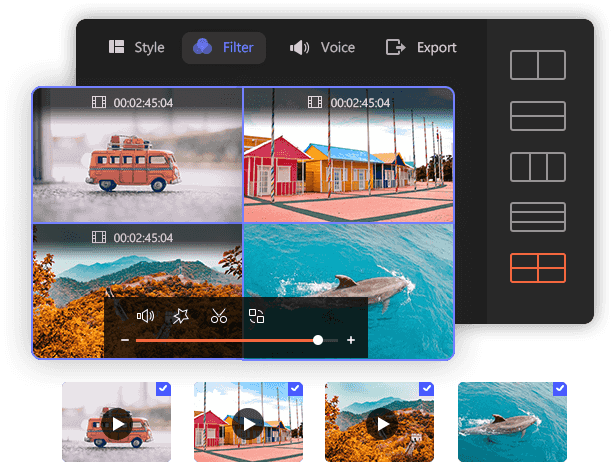
Task: Select the orange four-grid split layout
Action: [x=538, y=268]
